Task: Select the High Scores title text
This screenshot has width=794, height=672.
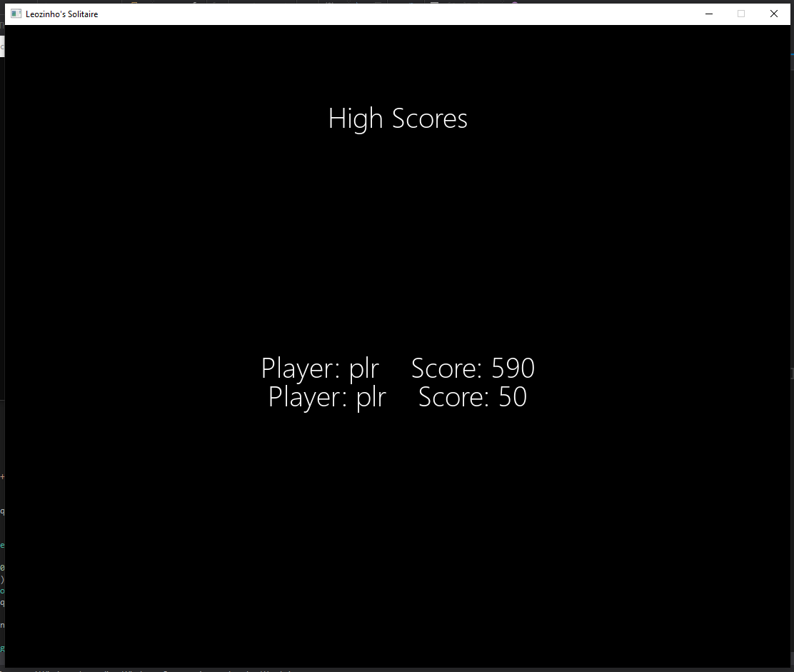Action: click(x=398, y=119)
